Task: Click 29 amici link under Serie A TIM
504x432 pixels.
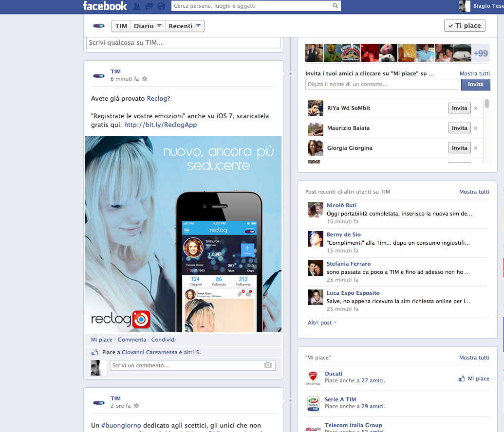Action: (x=373, y=406)
